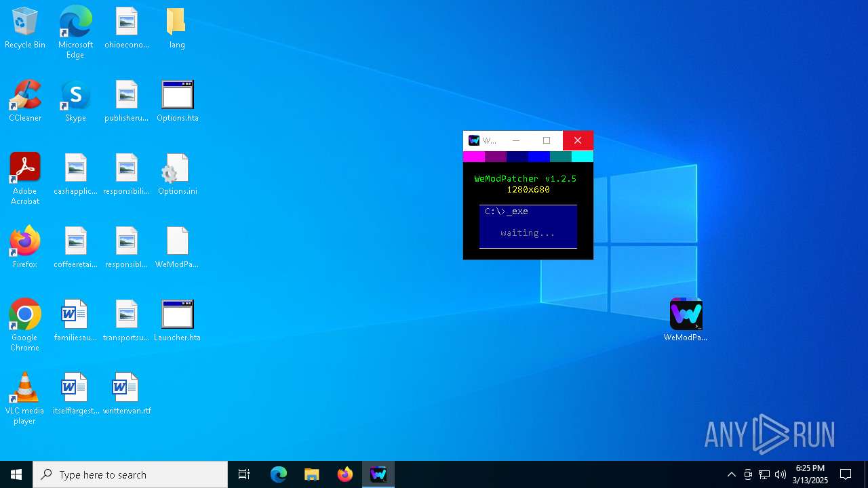Image resolution: width=868 pixels, height=488 pixels.
Task: Select familiesau... Word document
Action: 75,321
